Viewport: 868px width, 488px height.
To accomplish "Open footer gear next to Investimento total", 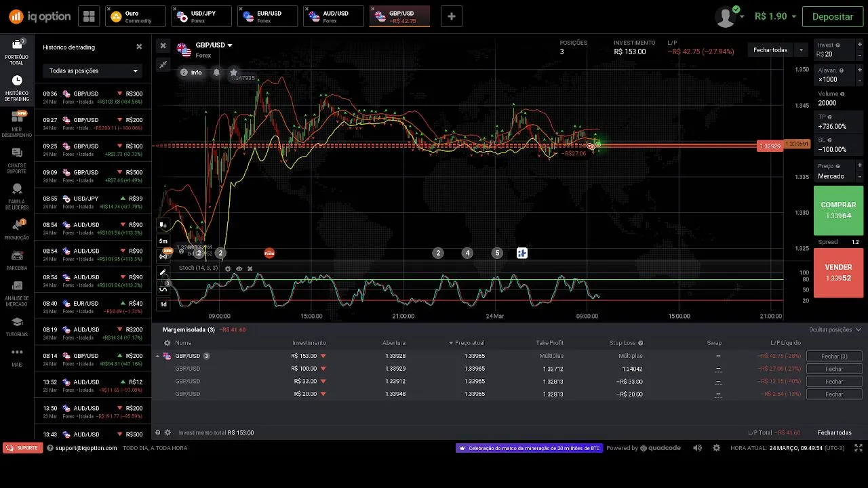I will pyautogui.click(x=167, y=432).
